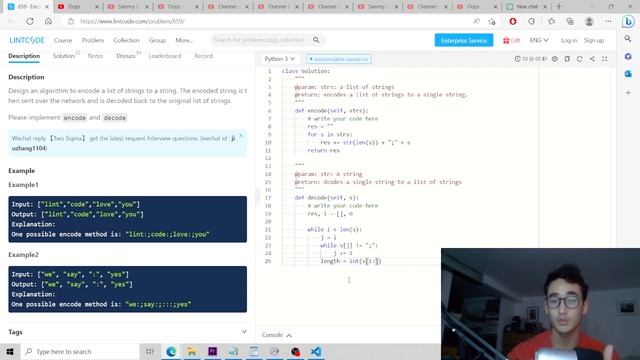Reset the code with the refresh icon

[x=580, y=59]
